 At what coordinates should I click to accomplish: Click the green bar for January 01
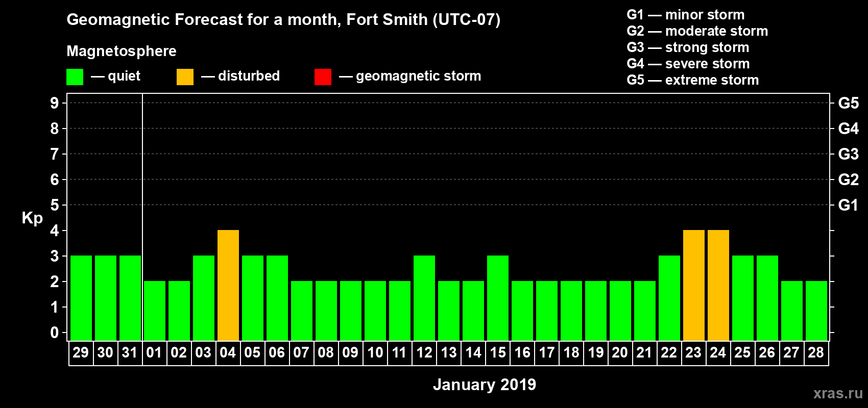155,311
